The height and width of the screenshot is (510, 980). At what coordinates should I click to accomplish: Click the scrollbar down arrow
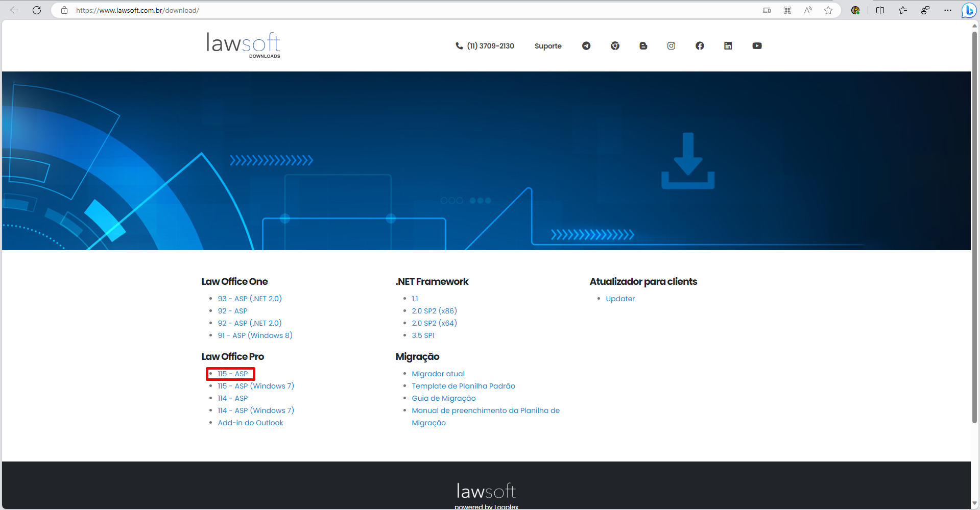[975, 504]
